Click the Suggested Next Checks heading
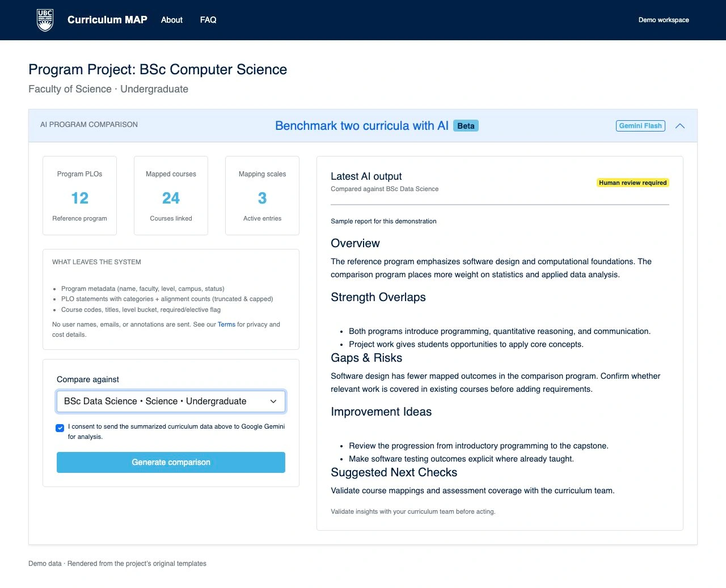The height and width of the screenshot is (588, 726). (394, 472)
